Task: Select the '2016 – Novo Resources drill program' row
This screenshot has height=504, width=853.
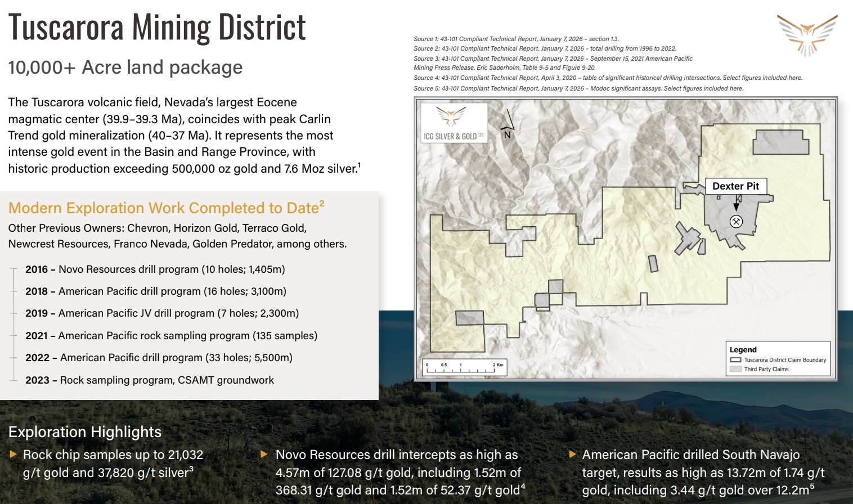Action: [155, 269]
